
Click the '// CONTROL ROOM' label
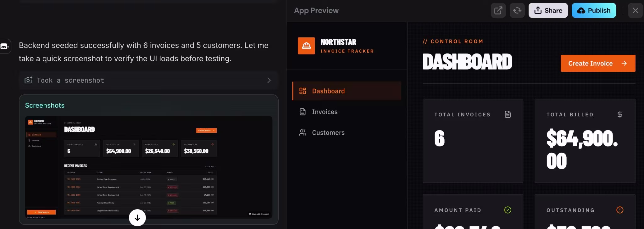pos(453,41)
